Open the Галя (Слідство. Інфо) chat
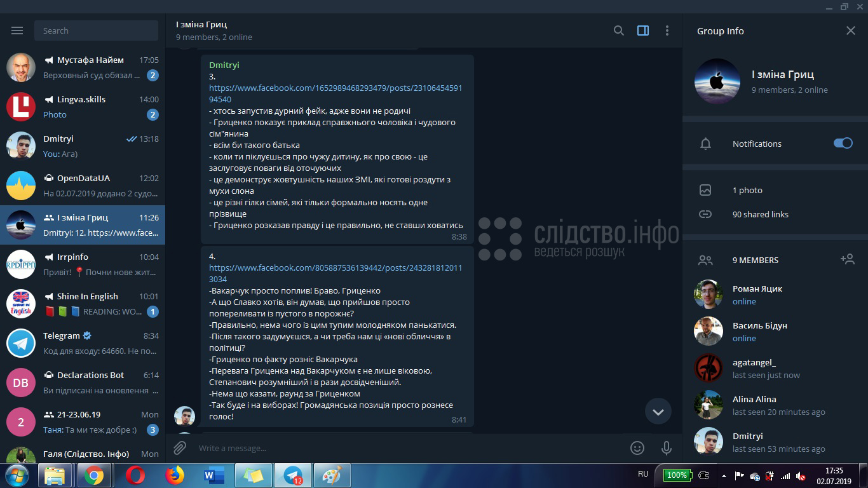The image size is (868, 488). 83,454
